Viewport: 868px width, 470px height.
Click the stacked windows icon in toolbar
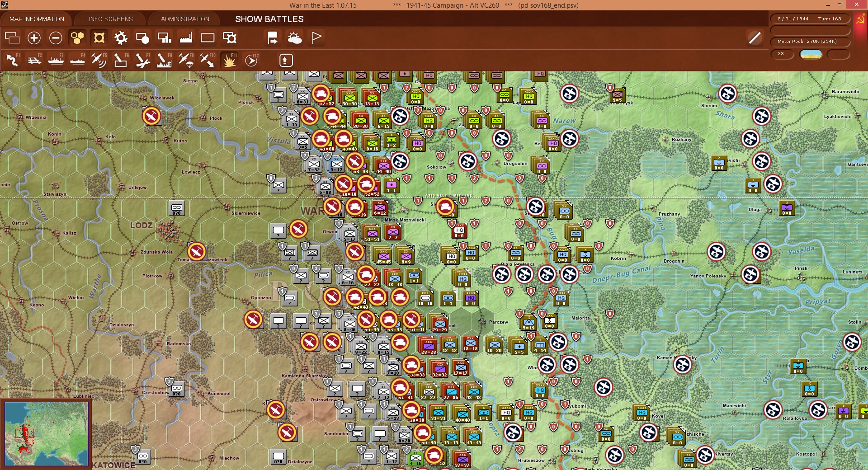(12, 38)
